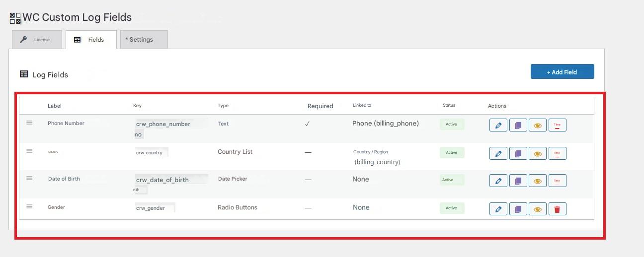Toggle visibility of Country field

pyautogui.click(x=537, y=153)
